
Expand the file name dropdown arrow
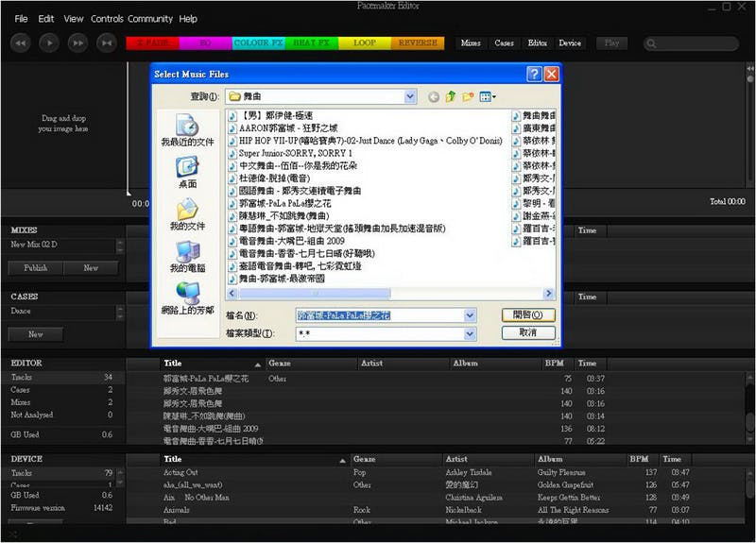pos(470,315)
